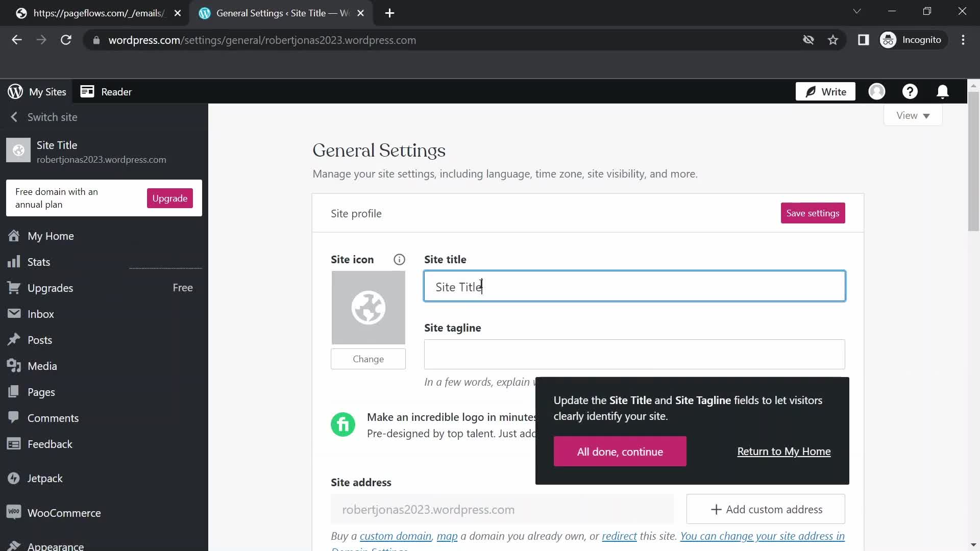Select the Return to My Home link
This screenshot has width=980, height=551.
tap(784, 451)
